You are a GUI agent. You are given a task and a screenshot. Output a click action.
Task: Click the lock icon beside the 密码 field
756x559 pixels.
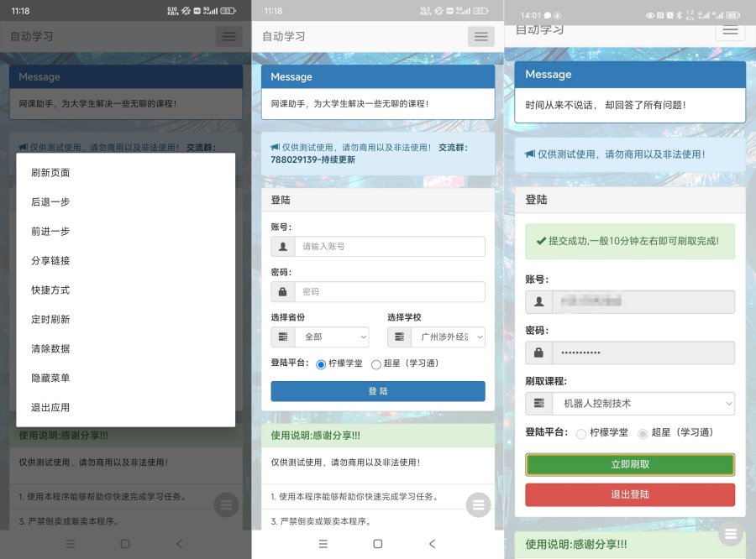point(283,291)
